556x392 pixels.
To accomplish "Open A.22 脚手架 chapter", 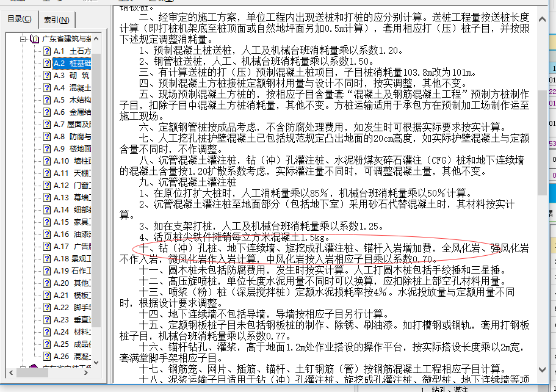I will [x=72, y=308].
